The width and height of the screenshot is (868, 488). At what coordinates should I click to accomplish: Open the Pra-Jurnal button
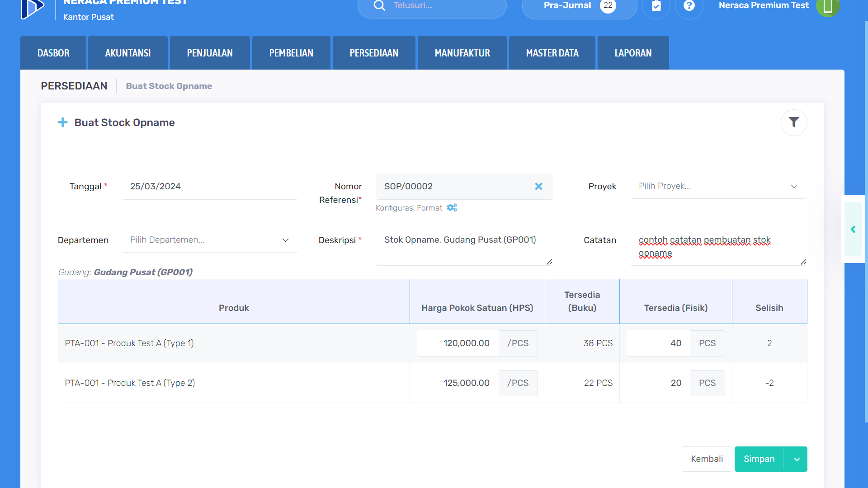(579, 6)
